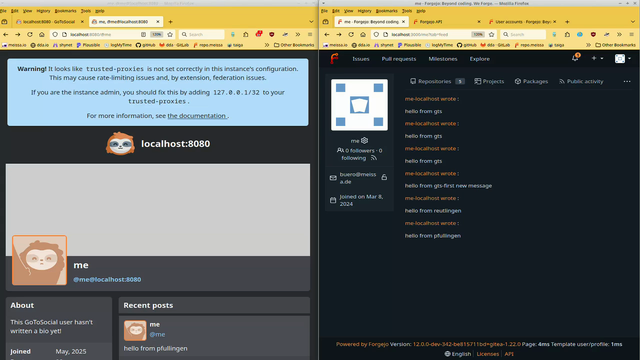This screenshot has width=640, height=360.
Task: Open 'the documentation' link in warning box
Action: coord(197,116)
